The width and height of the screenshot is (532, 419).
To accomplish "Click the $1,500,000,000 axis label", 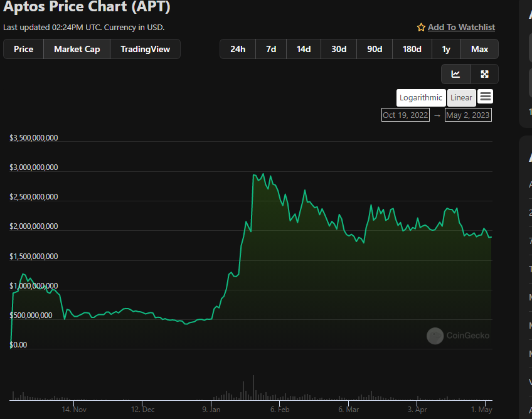I will [34, 256].
